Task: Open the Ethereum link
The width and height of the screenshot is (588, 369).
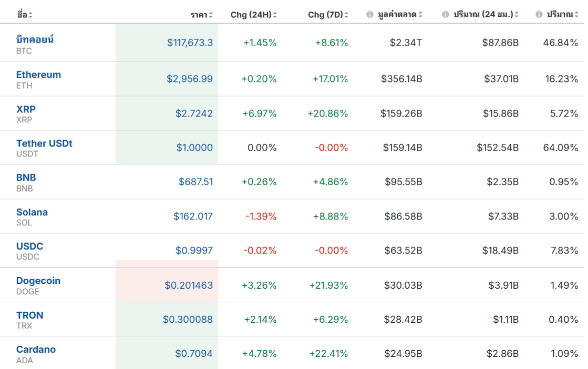Action: coord(39,75)
